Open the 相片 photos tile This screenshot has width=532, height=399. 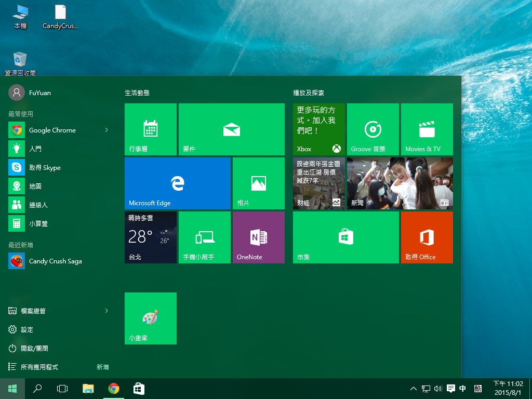tap(259, 183)
